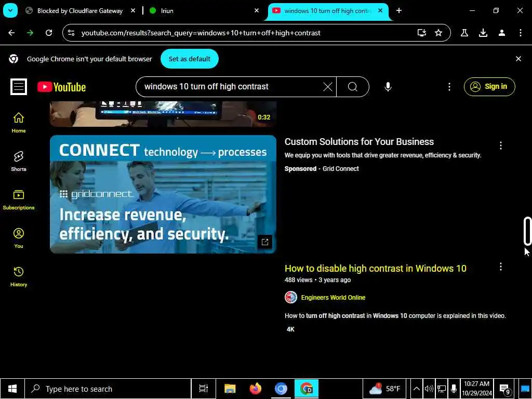Click Grid Connect sponsor name
Viewport: 532px width, 399px height.
point(341,169)
